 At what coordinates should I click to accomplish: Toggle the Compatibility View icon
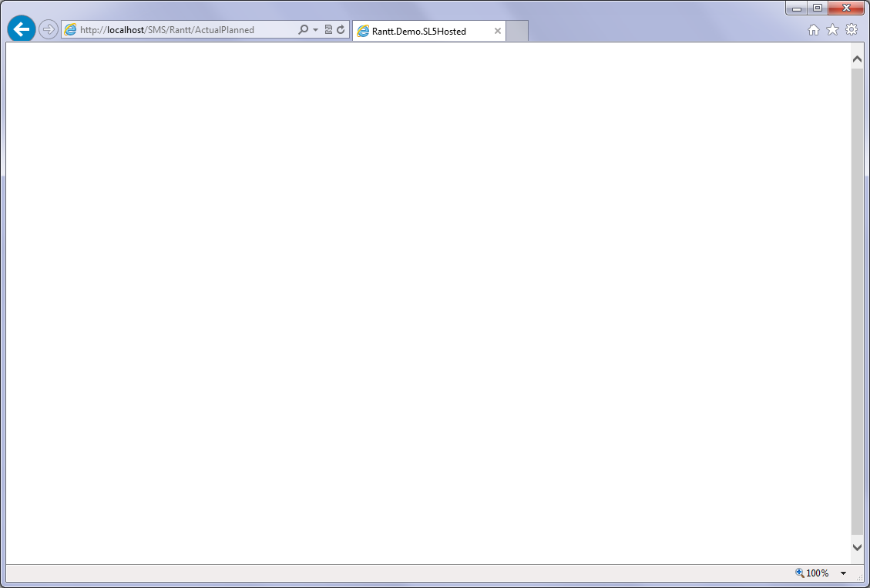pos(328,30)
